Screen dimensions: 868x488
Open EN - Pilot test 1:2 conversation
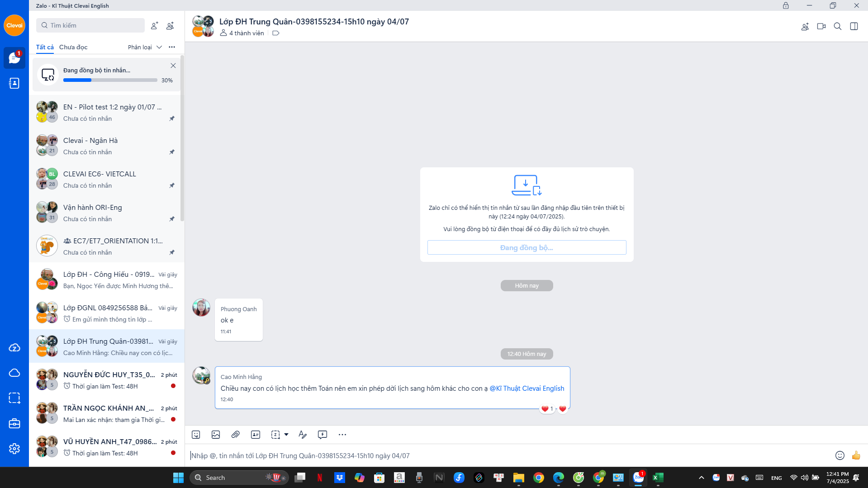click(x=107, y=112)
